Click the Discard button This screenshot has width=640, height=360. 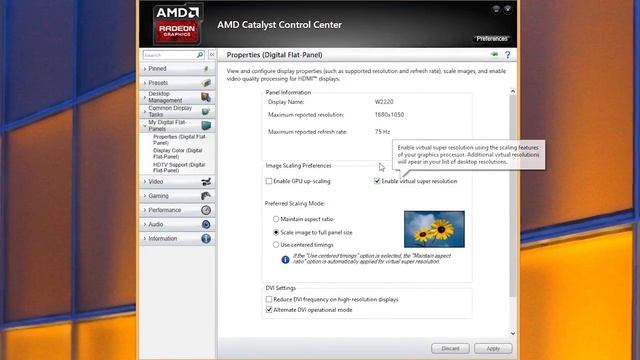(450, 348)
